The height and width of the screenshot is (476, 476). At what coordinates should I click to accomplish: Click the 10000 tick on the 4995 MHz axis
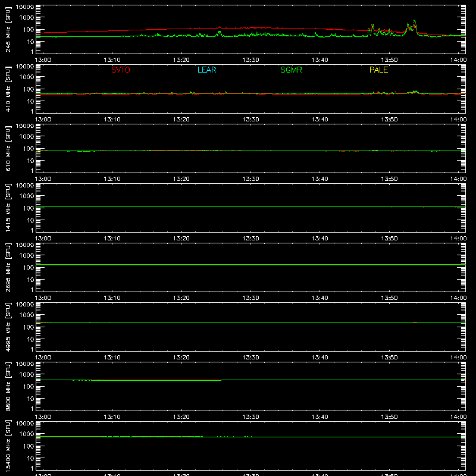[25, 305]
